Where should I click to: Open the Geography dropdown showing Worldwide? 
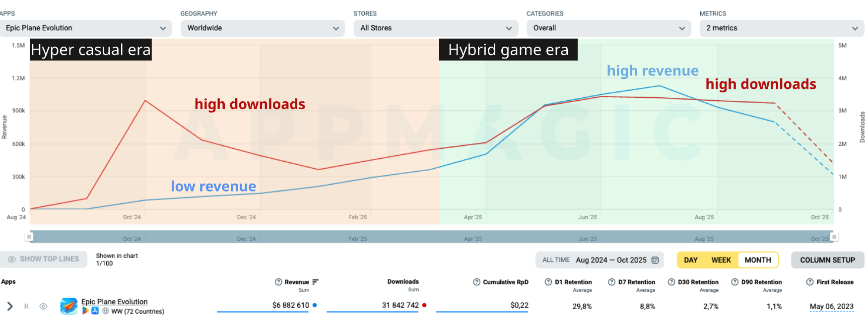point(262,28)
